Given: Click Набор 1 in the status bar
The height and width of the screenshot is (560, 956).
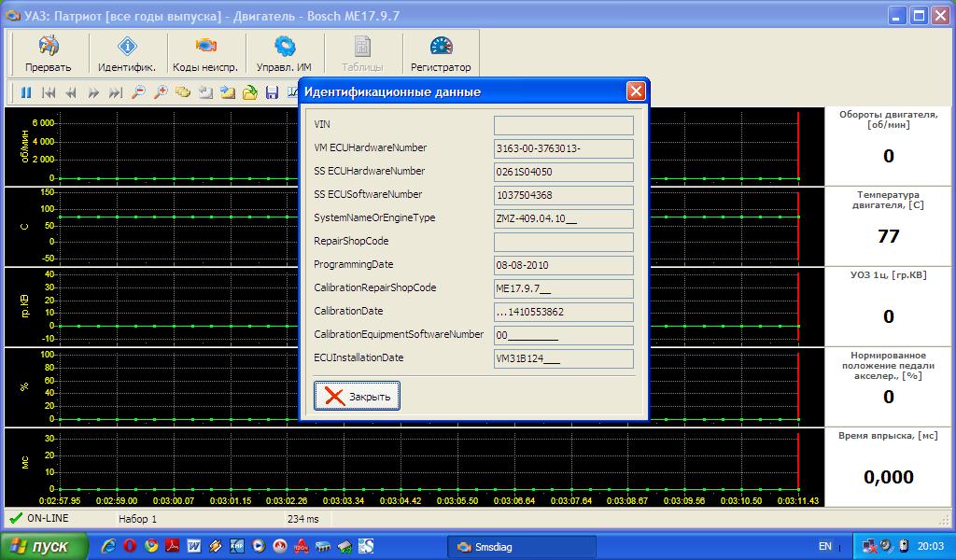Looking at the screenshot, I should click(137, 519).
